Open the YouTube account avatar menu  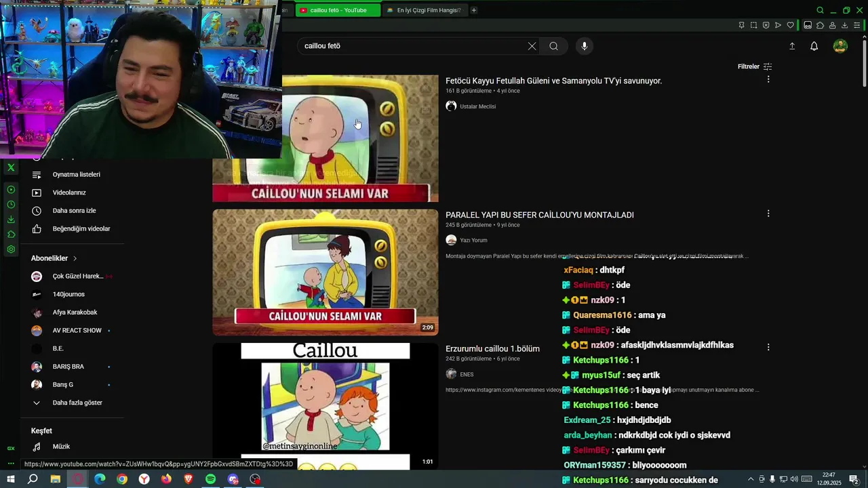coord(840,46)
